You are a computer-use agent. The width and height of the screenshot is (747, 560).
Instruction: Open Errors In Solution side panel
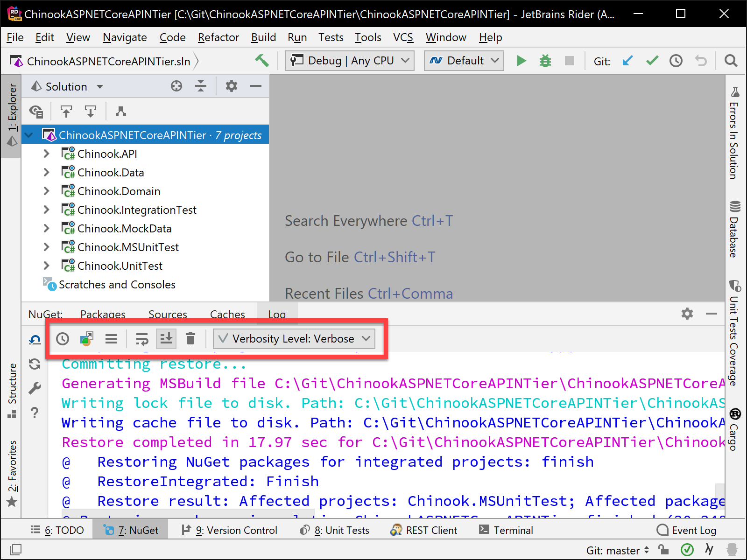click(x=734, y=133)
